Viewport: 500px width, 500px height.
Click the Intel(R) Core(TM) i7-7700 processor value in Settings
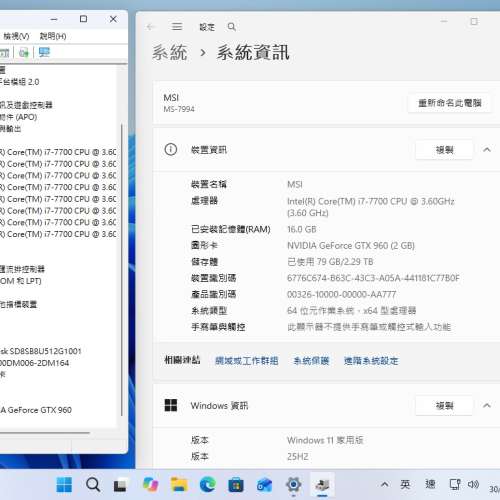[x=371, y=207]
